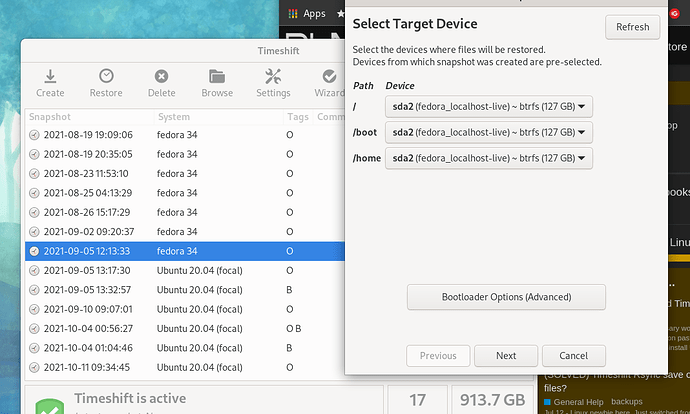
Task: Click the Cancel button
Action: click(x=573, y=355)
